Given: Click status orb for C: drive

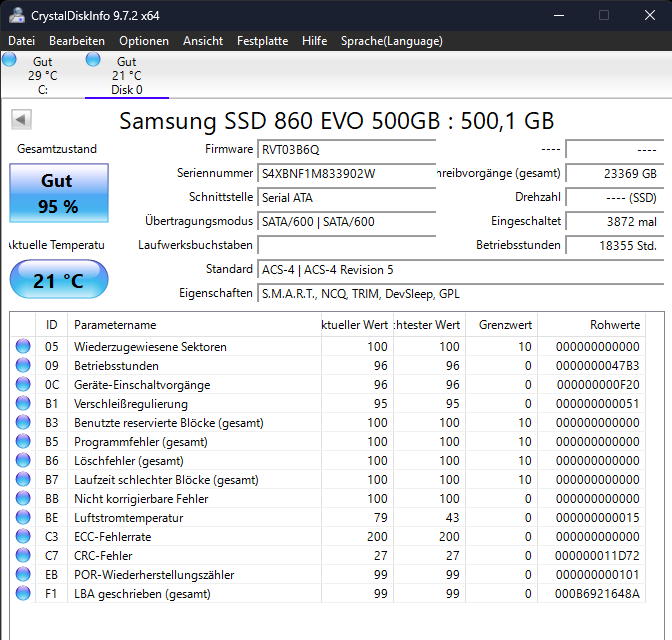Looking at the screenshot, I should click(9, 60).
